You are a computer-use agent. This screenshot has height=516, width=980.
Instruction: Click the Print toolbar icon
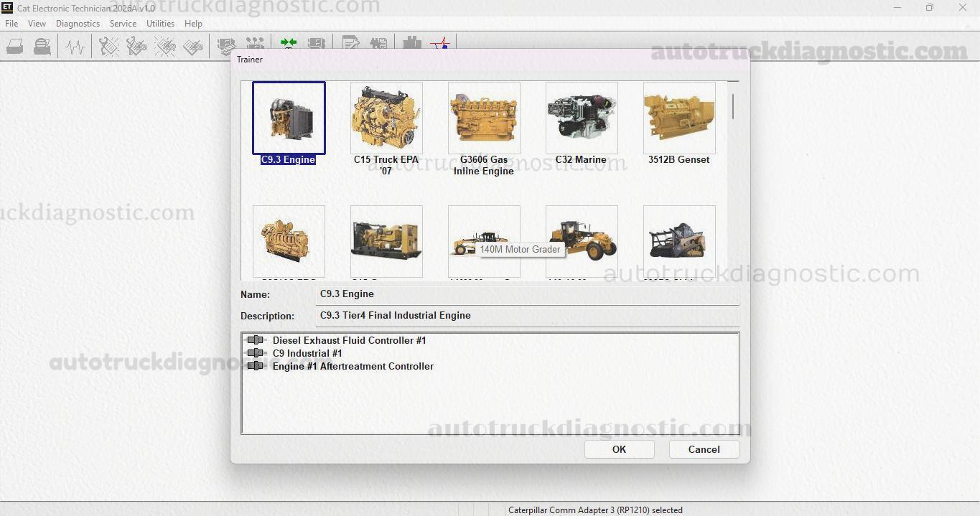14,47
